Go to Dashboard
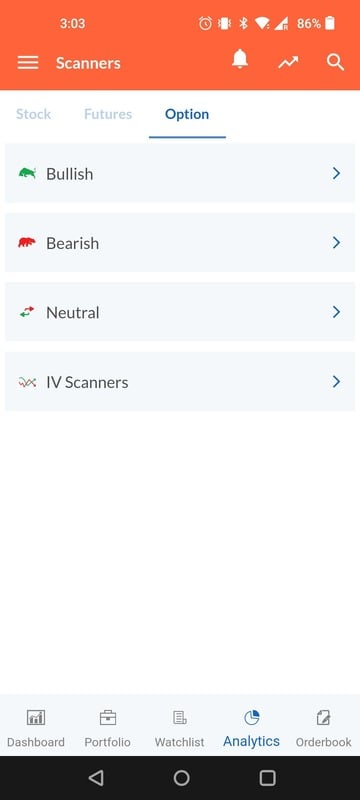This screenshot has height=800, width=360. (36, 729)
